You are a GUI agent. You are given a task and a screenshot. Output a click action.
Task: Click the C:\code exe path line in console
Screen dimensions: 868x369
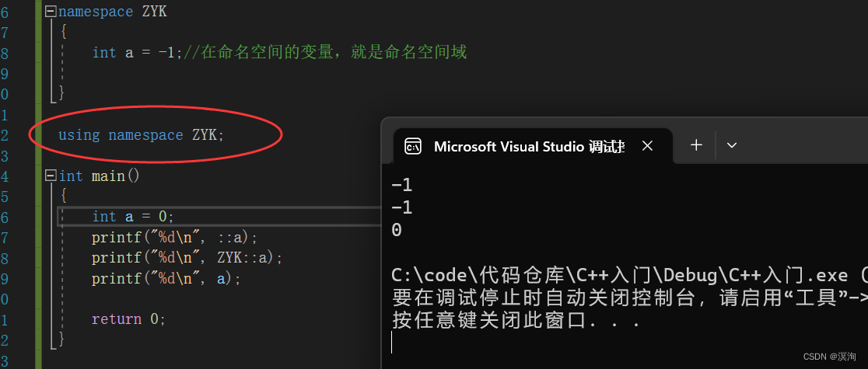tap(629, 275)
